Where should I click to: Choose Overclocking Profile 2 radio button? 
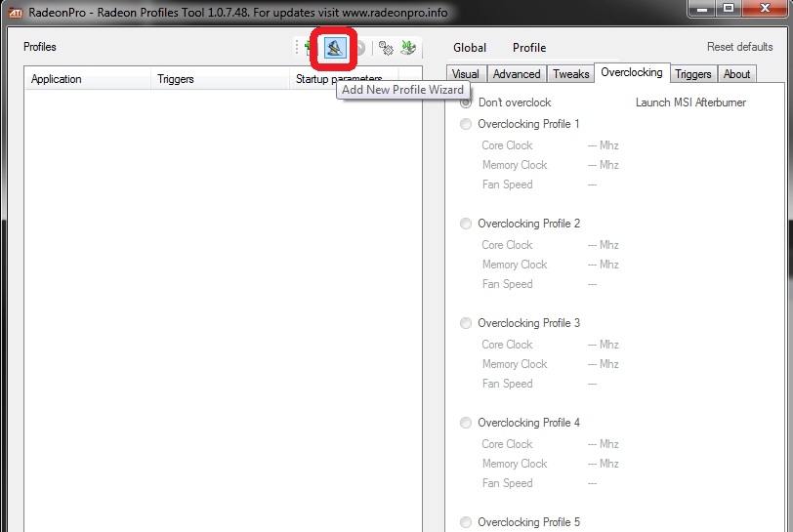(x=465, y=224)
